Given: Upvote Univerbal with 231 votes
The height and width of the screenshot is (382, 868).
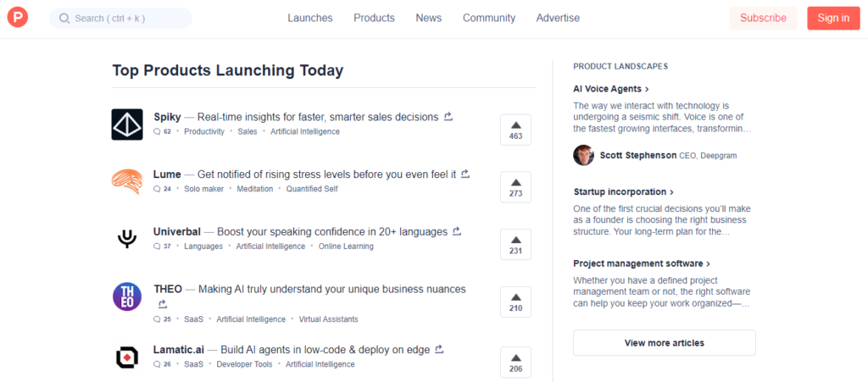Looking at the screenshot, I should [x=515, y=244].
